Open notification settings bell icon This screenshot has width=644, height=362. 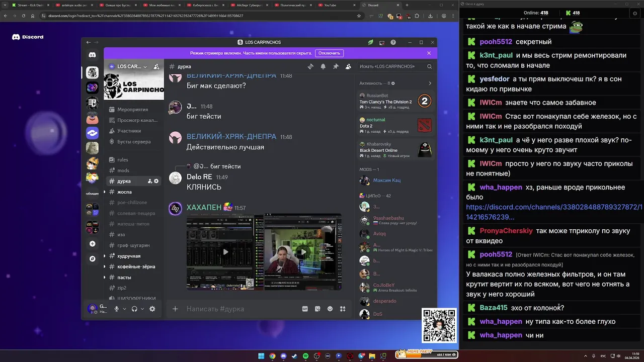point(323,66)
